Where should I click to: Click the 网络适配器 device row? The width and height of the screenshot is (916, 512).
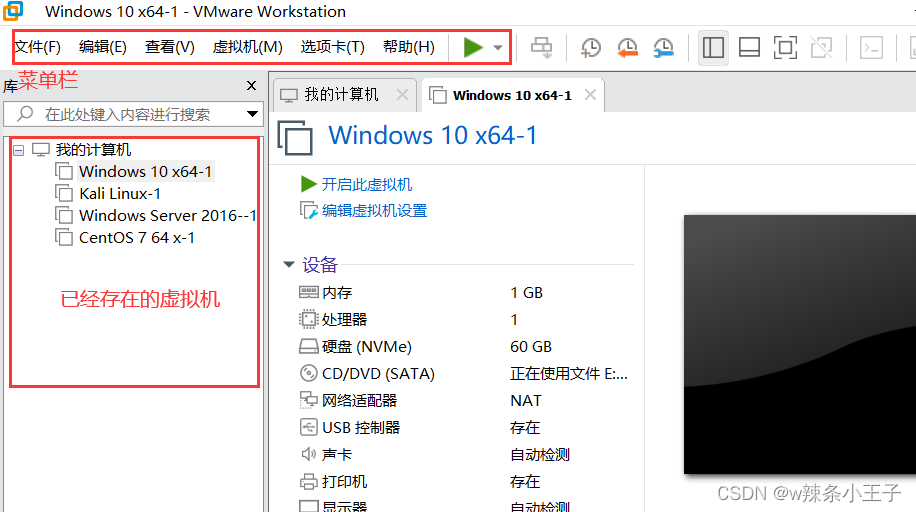[466, 400]
